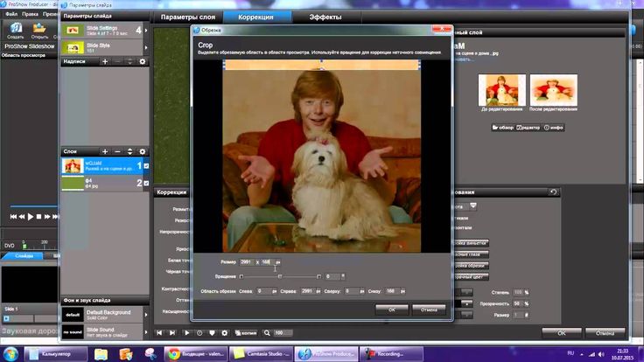Add a new layer with plus icon

click(105, 151)
